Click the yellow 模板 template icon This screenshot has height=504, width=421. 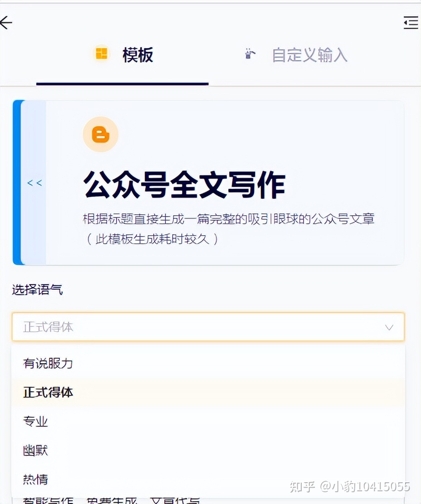coord(102,54)
